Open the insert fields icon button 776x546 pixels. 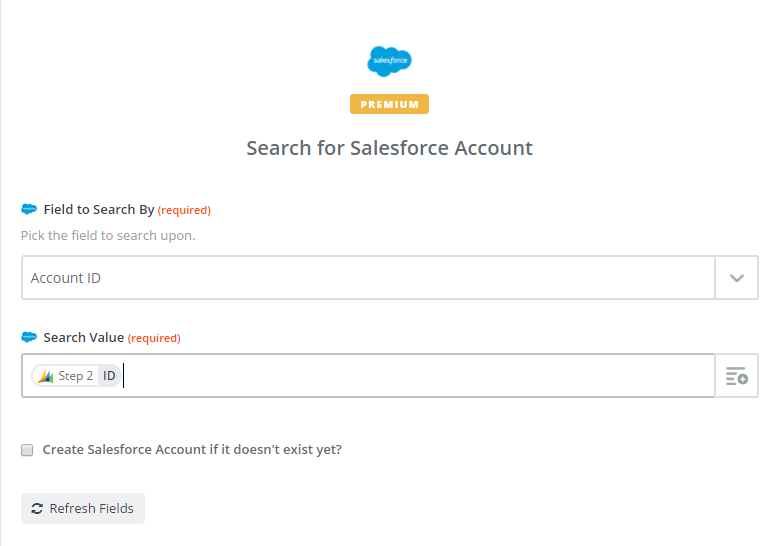pyautogui.click(x=736, y=376)
